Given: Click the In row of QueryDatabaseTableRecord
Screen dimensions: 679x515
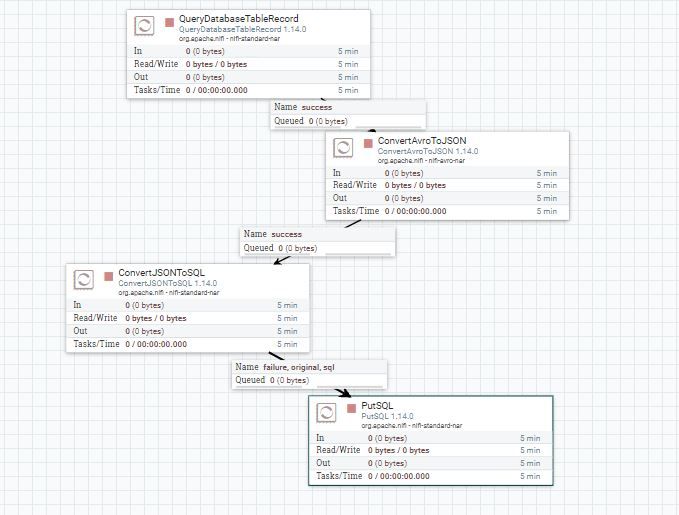Looking at the screenshot, I should (249, 51).
